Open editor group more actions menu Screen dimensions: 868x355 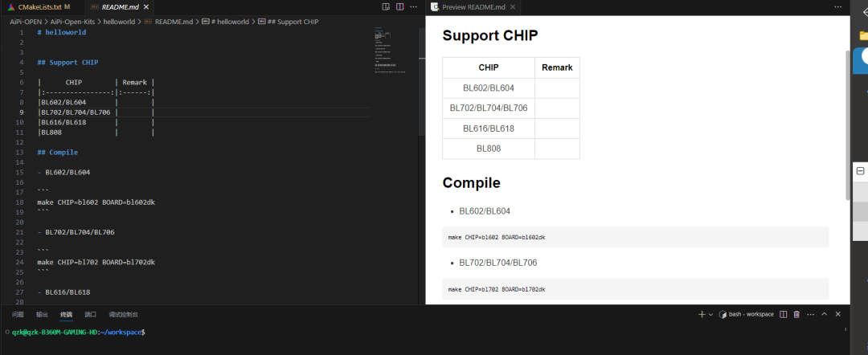coord(413,6)
